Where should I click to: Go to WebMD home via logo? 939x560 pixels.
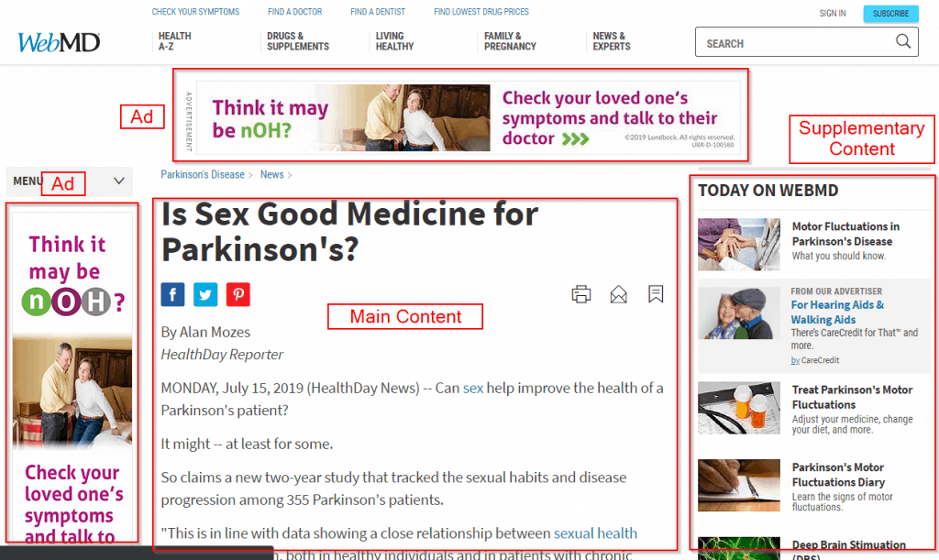click(59, 42)
